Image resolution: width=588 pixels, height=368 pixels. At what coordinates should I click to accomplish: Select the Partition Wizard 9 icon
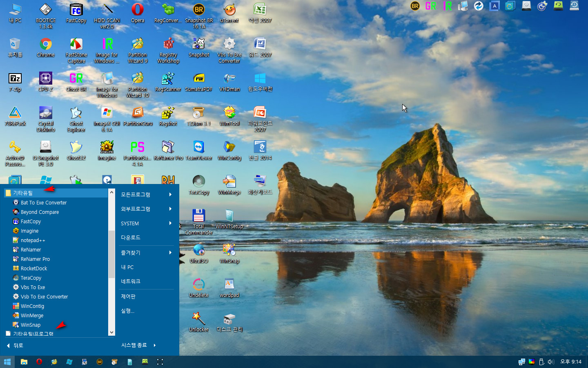tap(138, 50)
